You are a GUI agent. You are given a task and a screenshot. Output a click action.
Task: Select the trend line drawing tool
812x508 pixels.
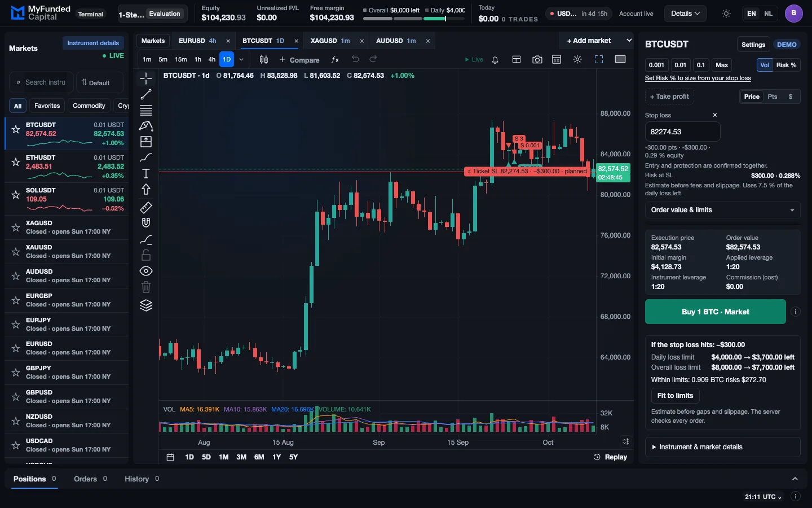[146, 94]
